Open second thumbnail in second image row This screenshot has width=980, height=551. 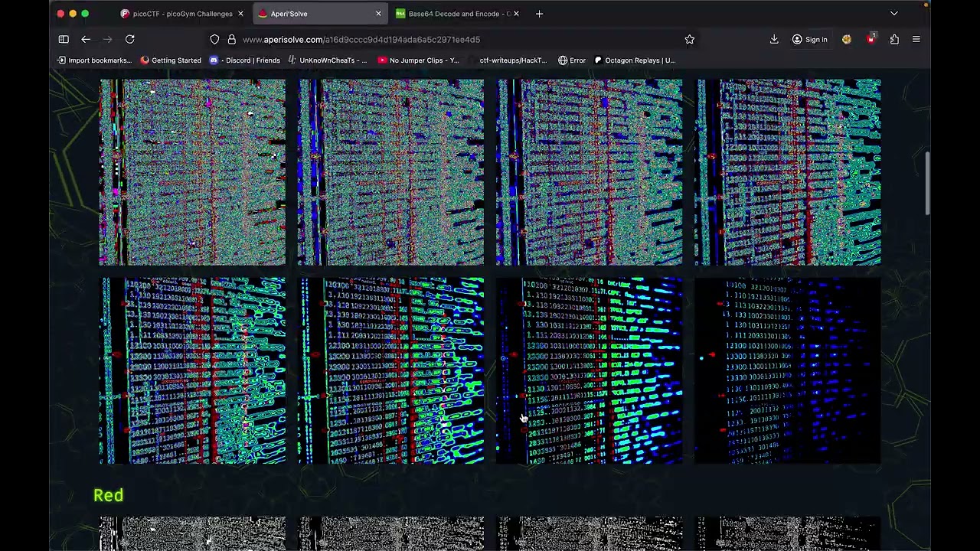[x=390, y=370]
